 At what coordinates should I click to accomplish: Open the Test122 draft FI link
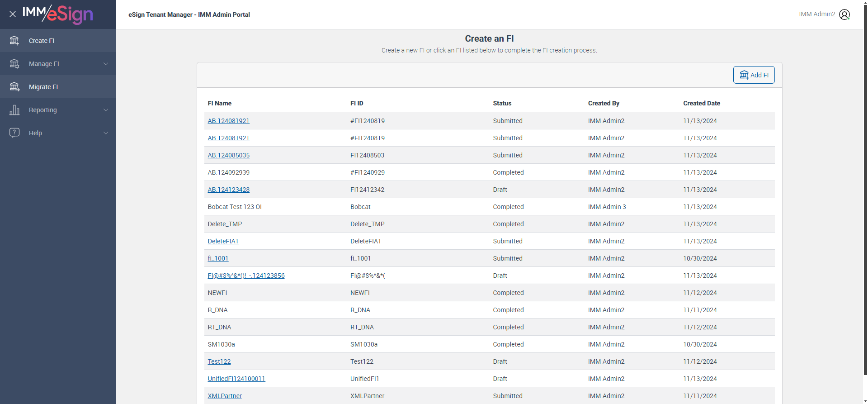point(219,361)
